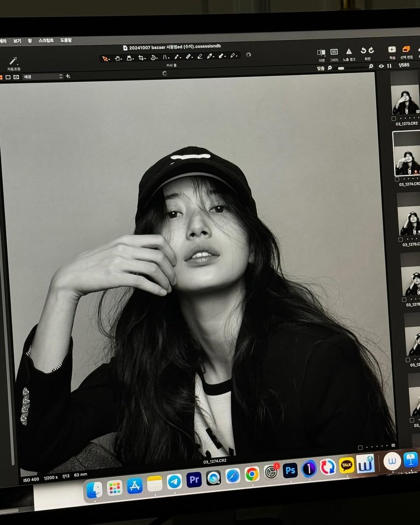Click the zoom fit button (맞춤)
The width and height of the screenshot is (420, 525).
(321, 68)
